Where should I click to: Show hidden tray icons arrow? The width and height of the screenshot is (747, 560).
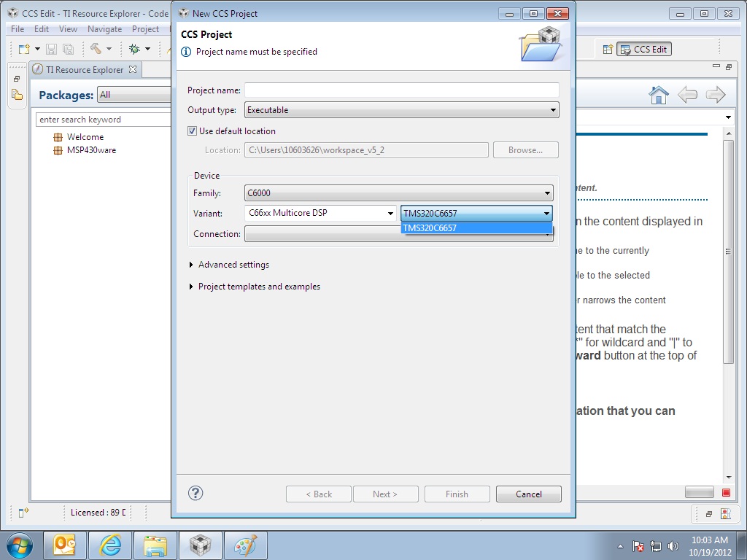pos(620,546)
